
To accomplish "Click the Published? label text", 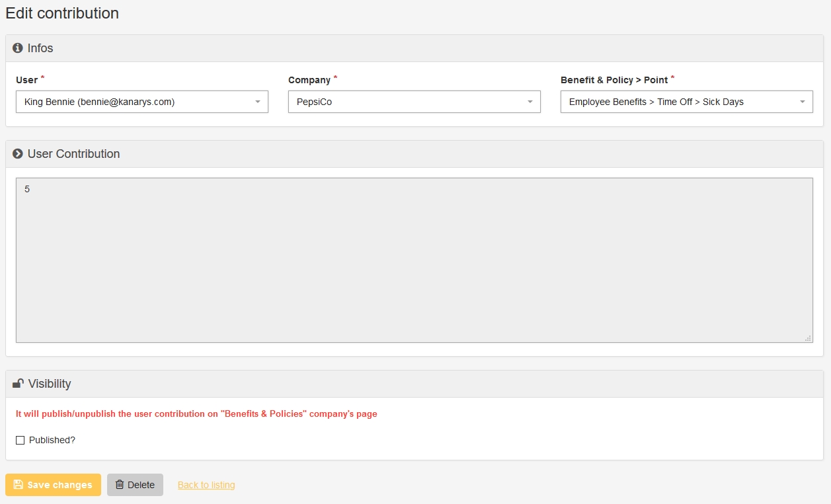I will point(52,440).
